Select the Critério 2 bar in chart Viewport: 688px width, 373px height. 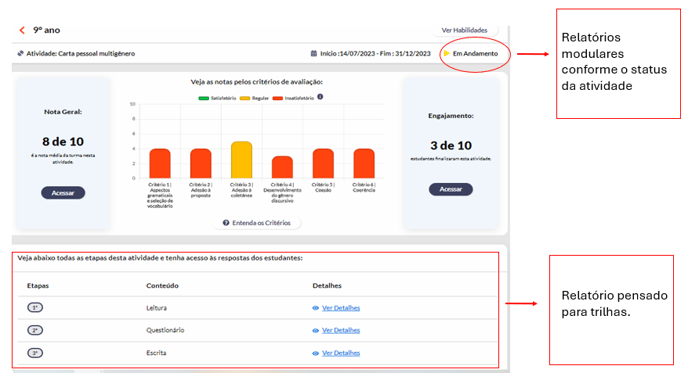(x=201, y=163)
